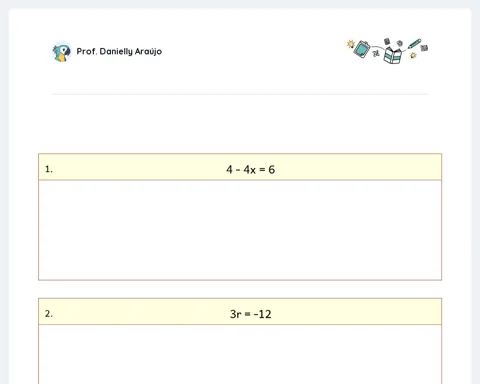Image resolution: width=480 pixels, height=384 pixels.
Task: Select the gray cube right of pencil
Action: [x=424, y=48]
